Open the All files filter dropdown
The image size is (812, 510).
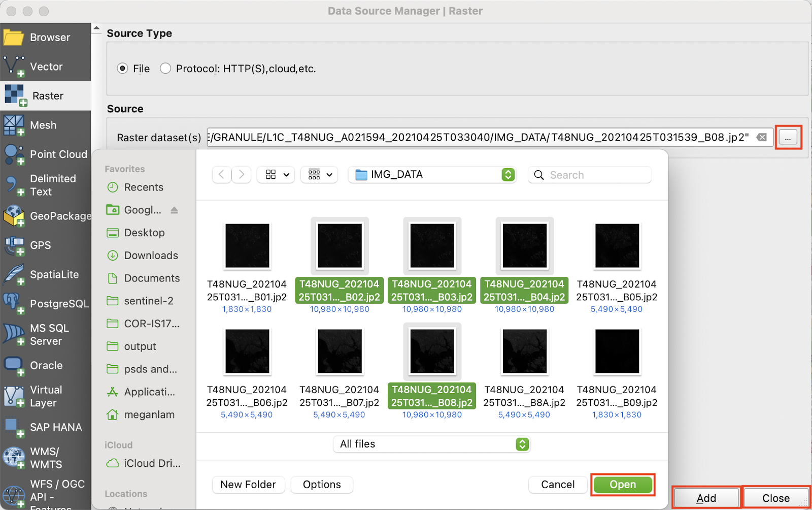522,444
